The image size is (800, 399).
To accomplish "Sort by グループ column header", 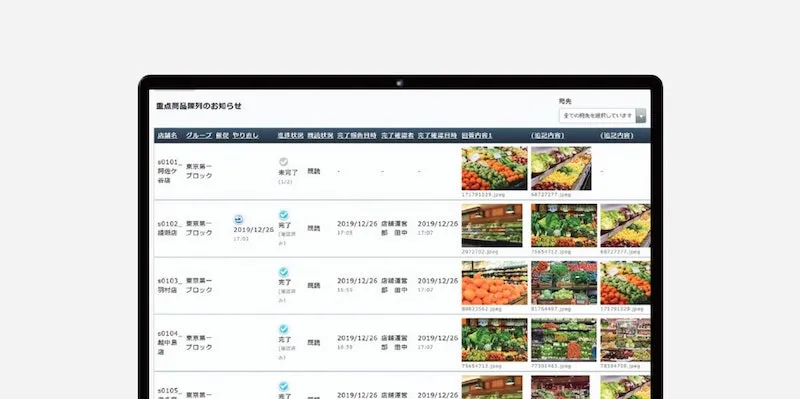I will tap(199, 136).
